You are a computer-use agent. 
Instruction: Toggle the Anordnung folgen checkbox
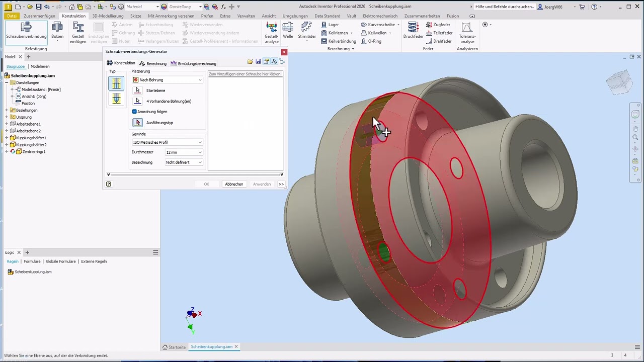134,112
